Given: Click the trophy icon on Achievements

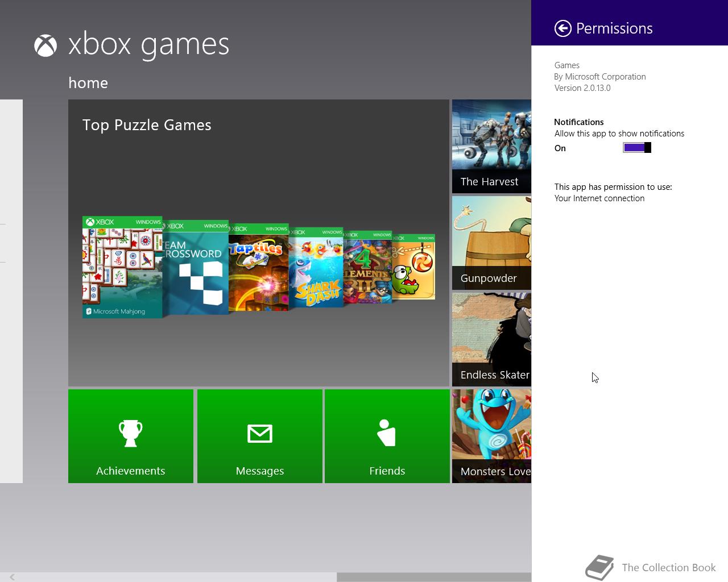Looking at the screenshot, I should click(x=130, y=433).
